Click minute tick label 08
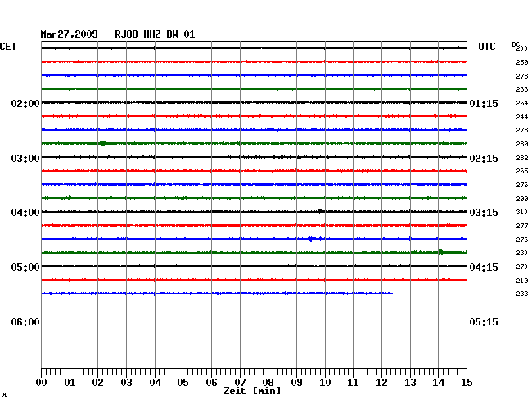 tap(268, 383)
